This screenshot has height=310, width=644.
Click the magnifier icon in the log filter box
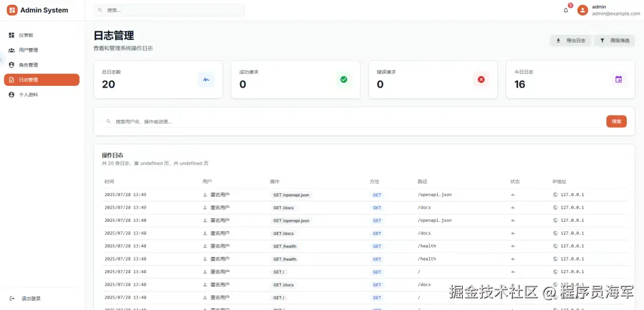tap(109, 122)
